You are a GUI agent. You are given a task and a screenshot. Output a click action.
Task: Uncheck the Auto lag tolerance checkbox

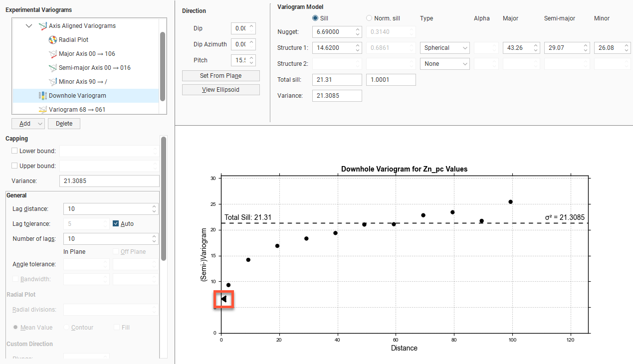pos(116,224)
